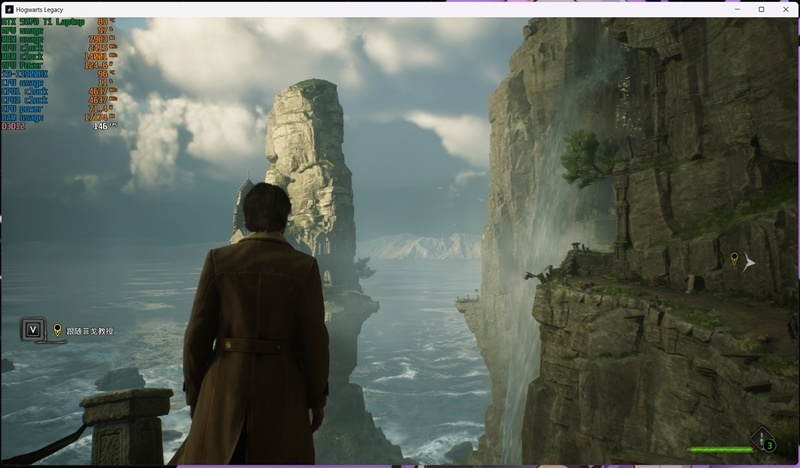Screen dimensions: 800x468
Task: Click the i9-13900HX CPU label in overlay
Action: coord(24,74)
